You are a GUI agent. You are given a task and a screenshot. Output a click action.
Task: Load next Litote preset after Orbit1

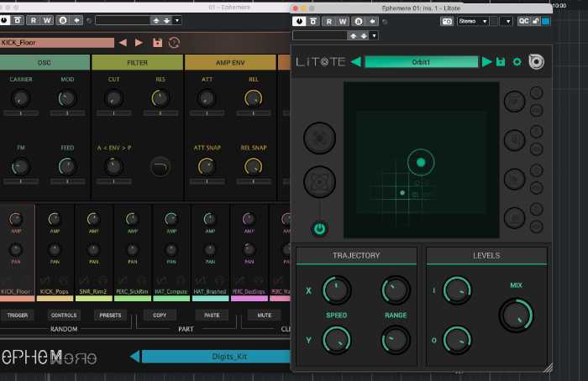(x=486, y=62)
